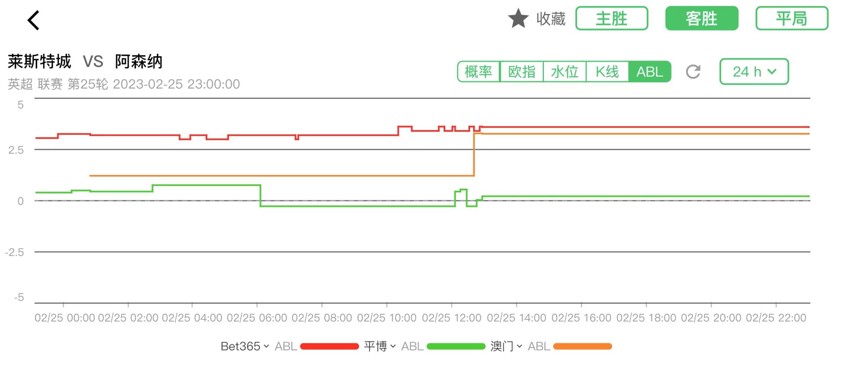Select the 欧指 chart view
Screen dimensions: 868x365
point(521,72)
